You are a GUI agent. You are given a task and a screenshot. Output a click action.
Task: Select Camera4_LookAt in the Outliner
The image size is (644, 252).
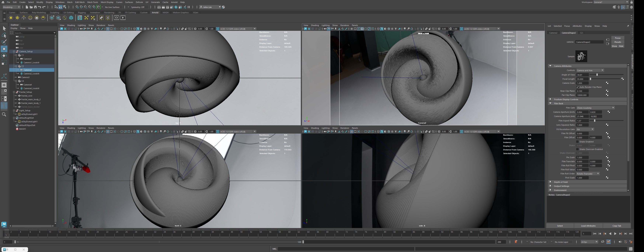click(31, 88)
